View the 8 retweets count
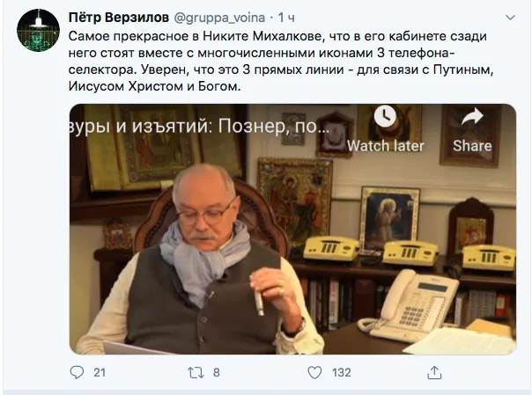 (x=217, y=373)
